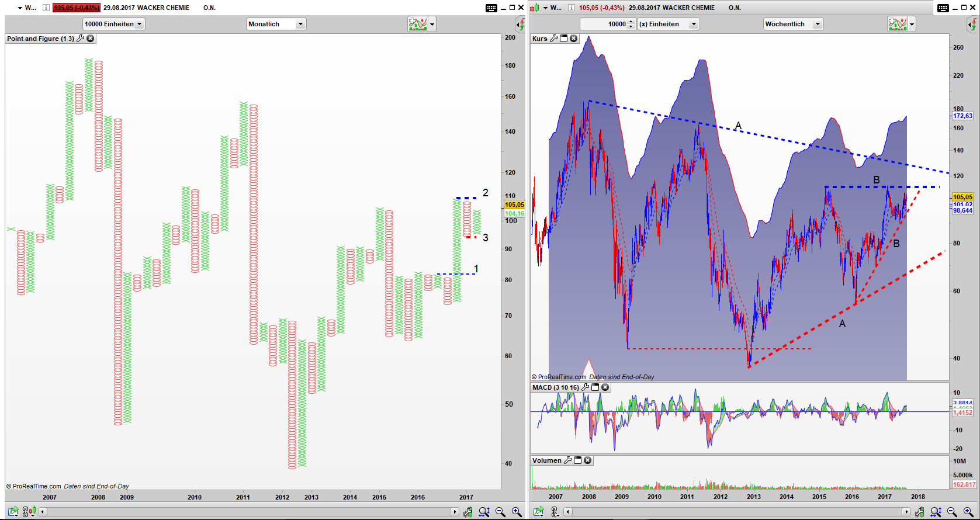Screen dimensions: 980x520
Task: Open indicator dropdown arrow in right window
Action: point(912,24)
